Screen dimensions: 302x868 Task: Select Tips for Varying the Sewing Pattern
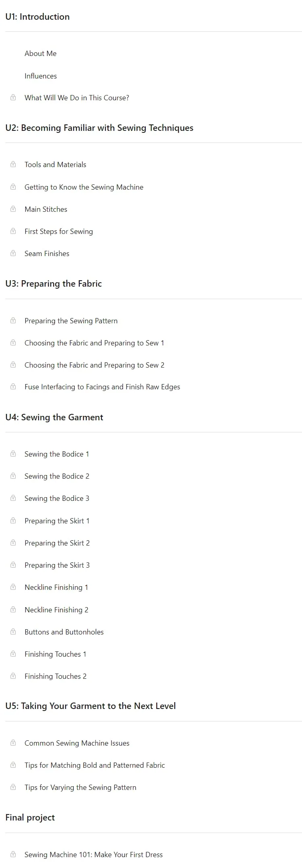80,787
